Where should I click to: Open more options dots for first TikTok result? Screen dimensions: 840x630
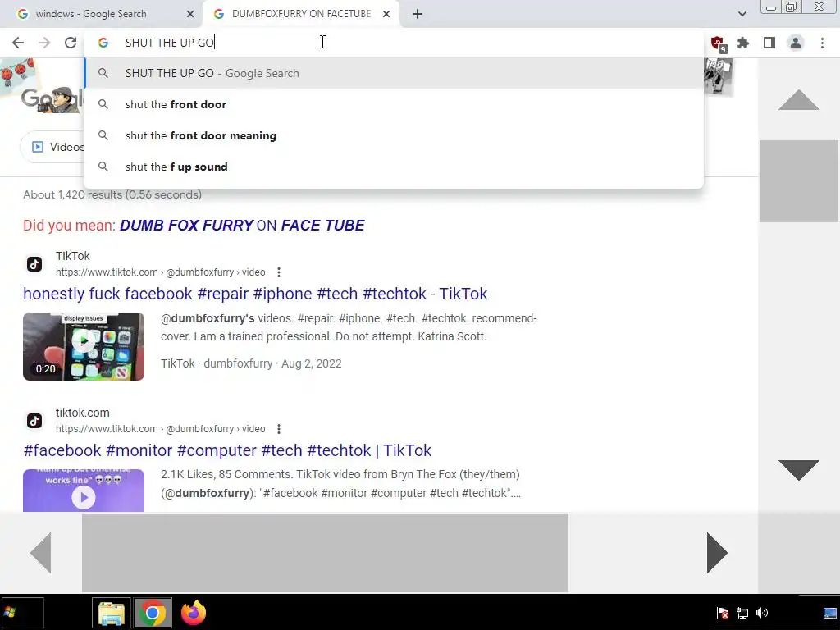click(279, 272)
